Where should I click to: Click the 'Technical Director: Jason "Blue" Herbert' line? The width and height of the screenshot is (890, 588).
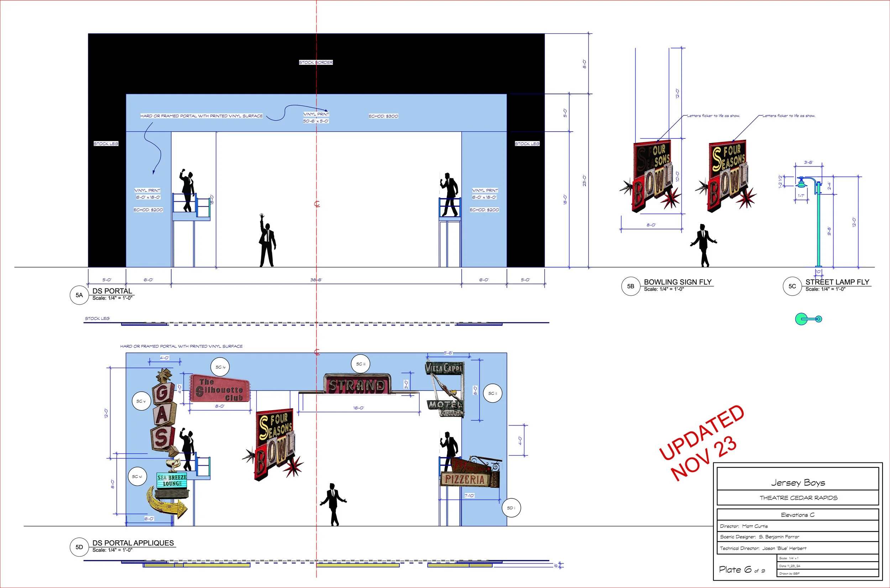coord(763,548)
